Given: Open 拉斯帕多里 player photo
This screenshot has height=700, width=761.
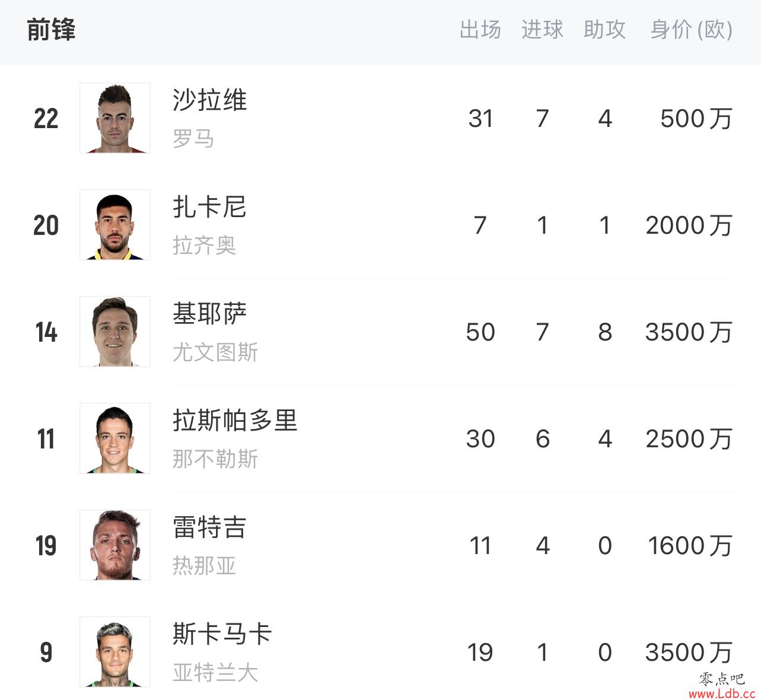Looking at the screenshot, I should click(115, 438).
